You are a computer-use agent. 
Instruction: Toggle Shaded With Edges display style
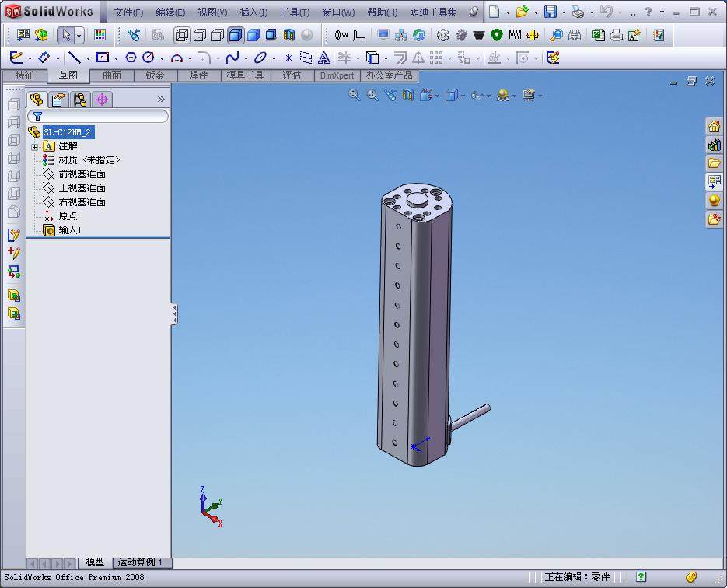click(x=236, y=35)
